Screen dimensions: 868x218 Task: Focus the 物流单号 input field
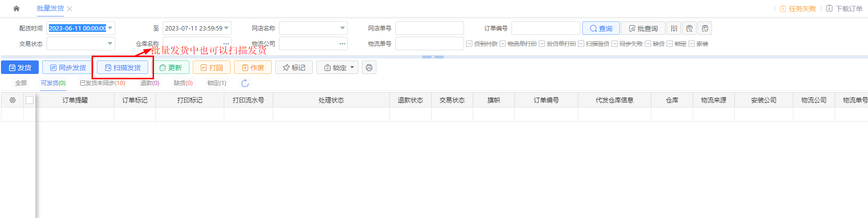(x=430, y=44)
